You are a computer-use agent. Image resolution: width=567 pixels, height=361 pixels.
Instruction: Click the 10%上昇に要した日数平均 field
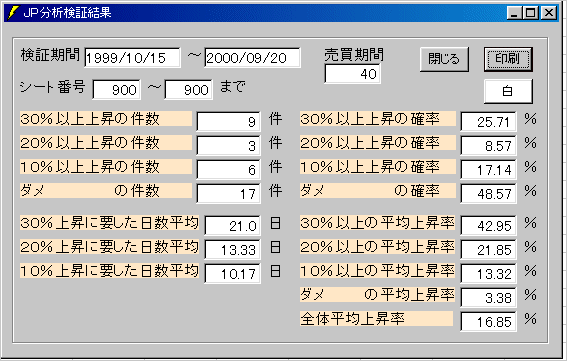(x=233, y=273)
